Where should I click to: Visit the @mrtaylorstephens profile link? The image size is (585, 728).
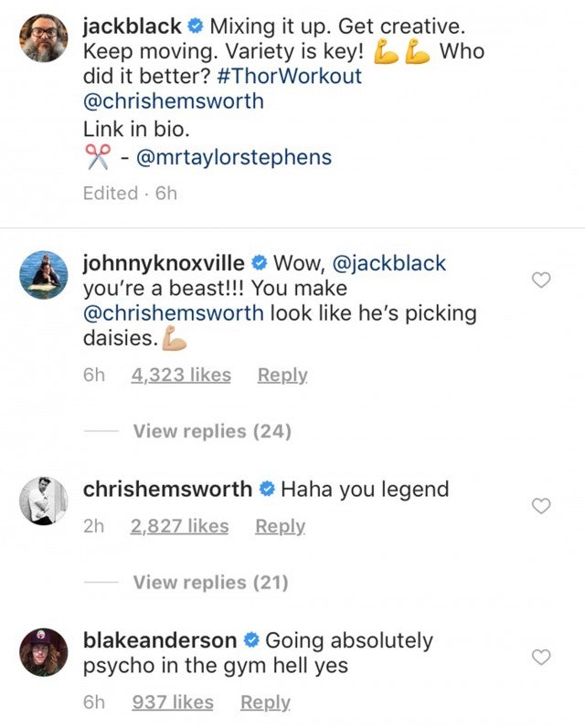coord(233,157)
